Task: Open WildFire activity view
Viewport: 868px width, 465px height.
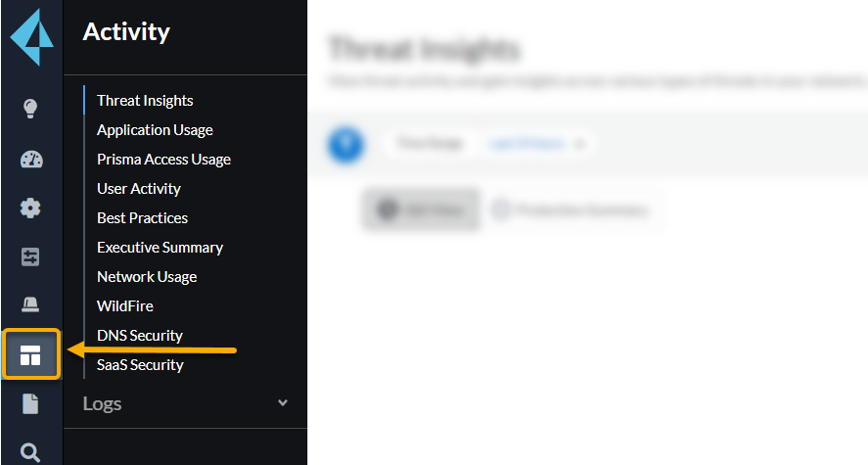Action: tap(125, 306)
